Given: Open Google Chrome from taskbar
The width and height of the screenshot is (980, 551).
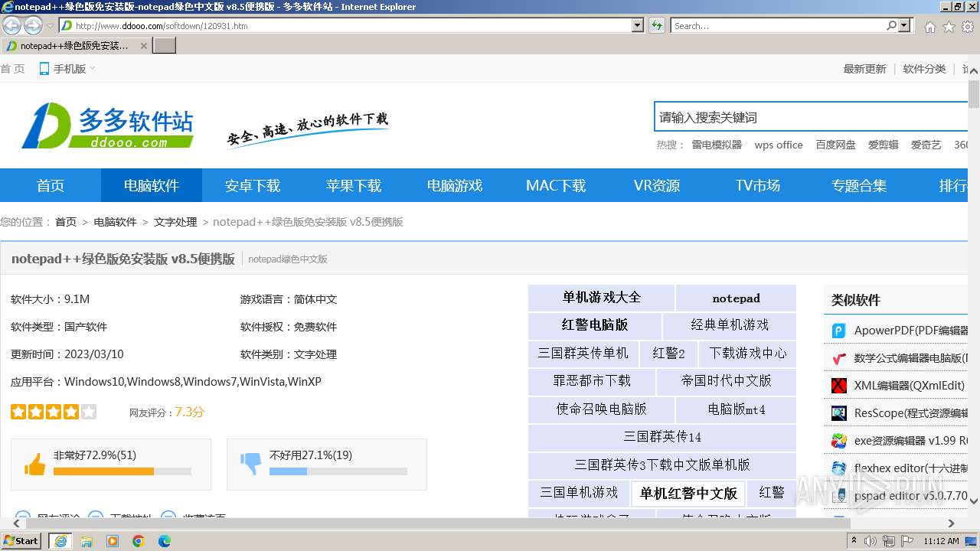Looking at the screenshot, I should tap(139, 541).
